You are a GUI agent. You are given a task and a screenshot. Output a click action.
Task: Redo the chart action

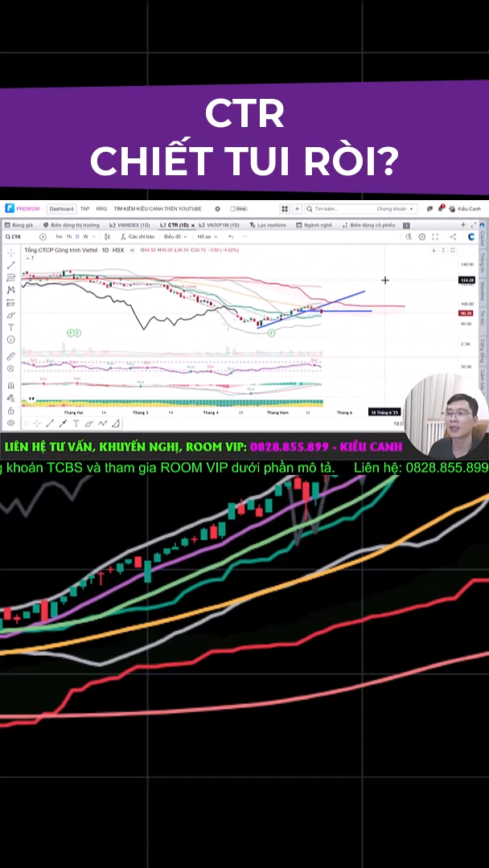pyautogui.click(x=243, y=236)
